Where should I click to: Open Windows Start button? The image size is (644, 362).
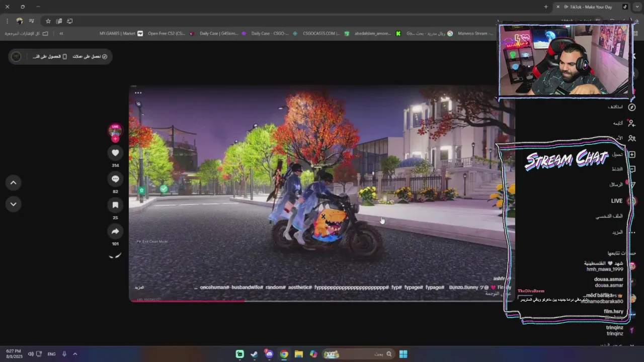pyautogui.click(x=404, y=354)
